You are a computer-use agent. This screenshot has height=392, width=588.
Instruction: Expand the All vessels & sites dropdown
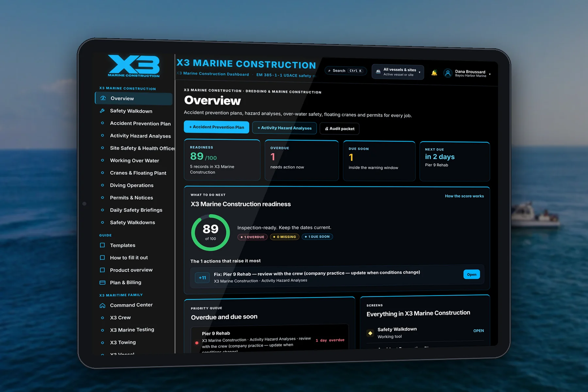pos(398,72)
